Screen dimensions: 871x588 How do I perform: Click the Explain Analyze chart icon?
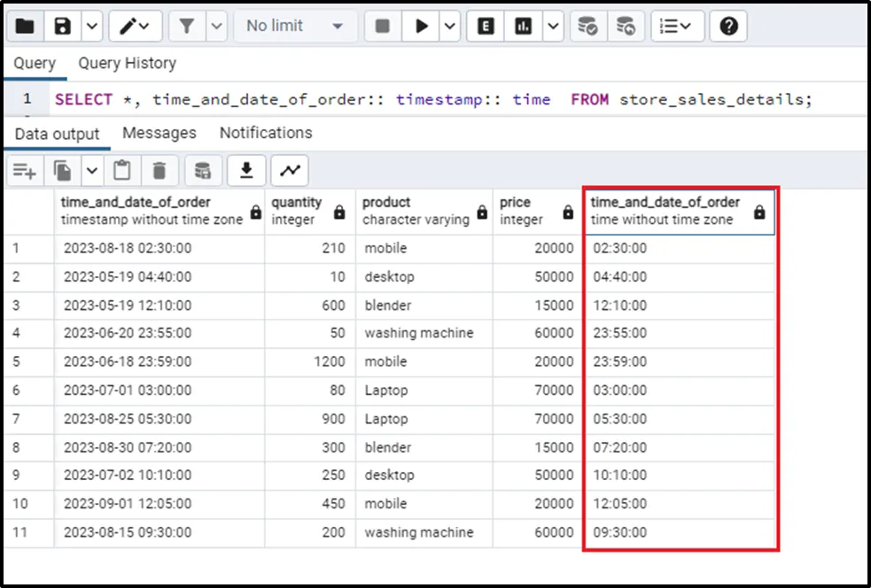[525, 27]
